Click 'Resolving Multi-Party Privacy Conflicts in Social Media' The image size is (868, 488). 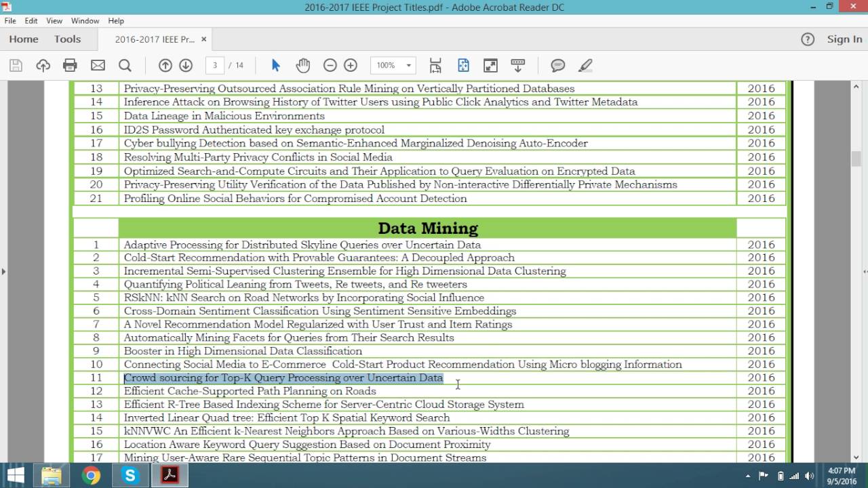pos(258,157)
